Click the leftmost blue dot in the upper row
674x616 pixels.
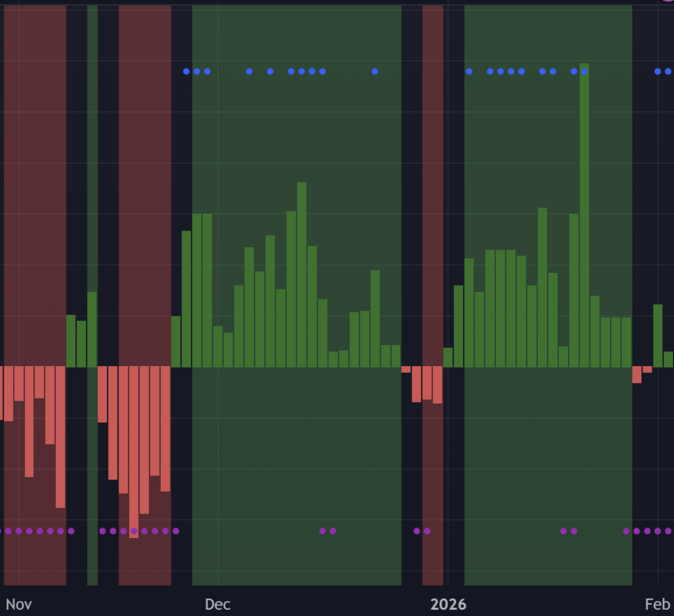(186, 71)
